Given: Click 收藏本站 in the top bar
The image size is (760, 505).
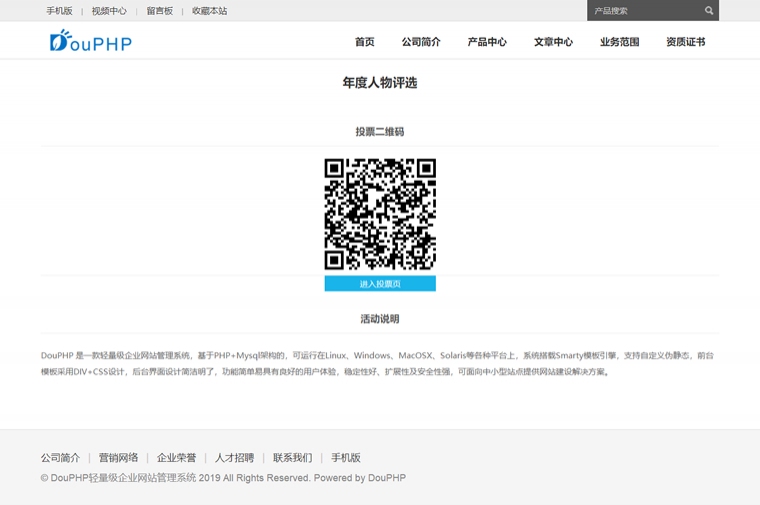Looking at the screenshot, I should pos(210,11).
